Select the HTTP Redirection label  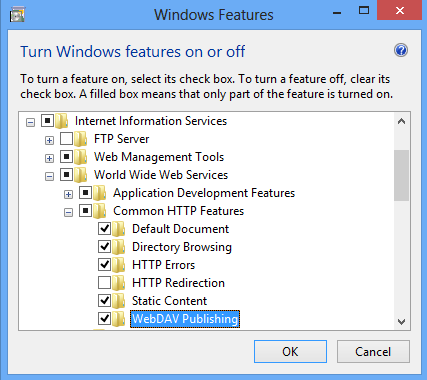pyautogui.click(x=178, y=283)
